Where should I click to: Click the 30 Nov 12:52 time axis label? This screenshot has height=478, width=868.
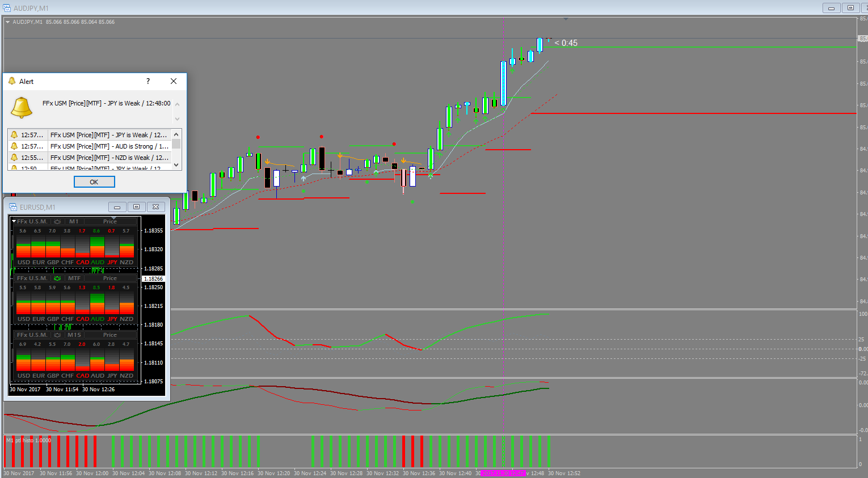coord(564,473)
